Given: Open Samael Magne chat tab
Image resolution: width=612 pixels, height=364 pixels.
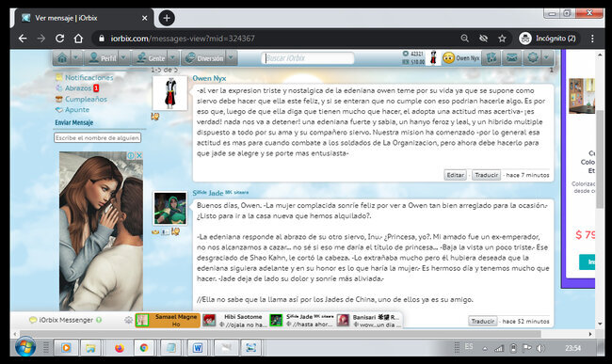Looking at the screenshot, I should [168, 321].
